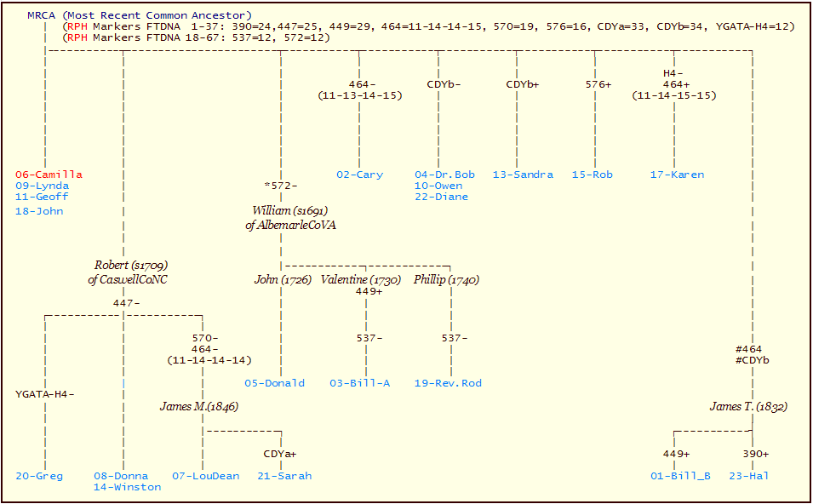The width and height of the screenshot is (813, 504).
Task: Click the 537- marker above Rev.Rod
Action: [x=455, y=338]
